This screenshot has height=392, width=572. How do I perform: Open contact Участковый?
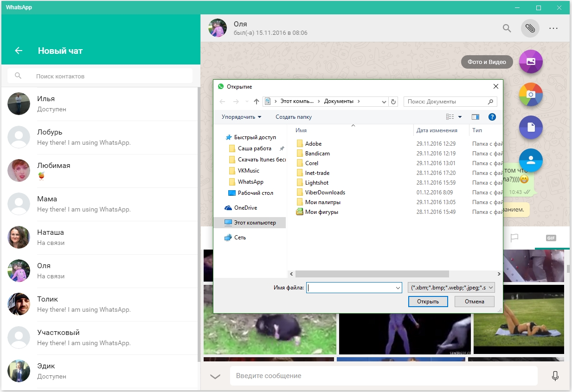pos(100,338)
